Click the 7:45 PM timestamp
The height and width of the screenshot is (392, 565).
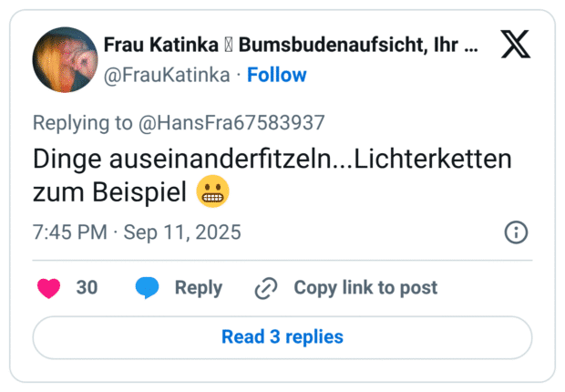click(69, 232)
